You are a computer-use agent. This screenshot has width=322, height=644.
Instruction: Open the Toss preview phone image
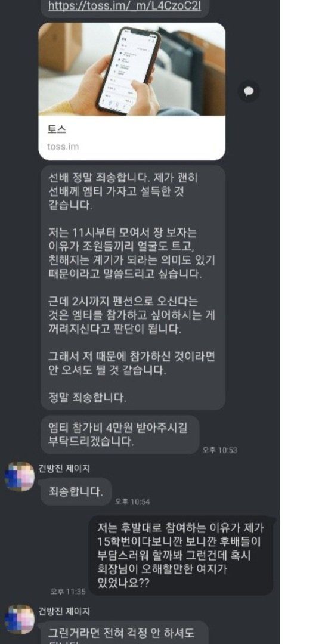pos(132,69)
